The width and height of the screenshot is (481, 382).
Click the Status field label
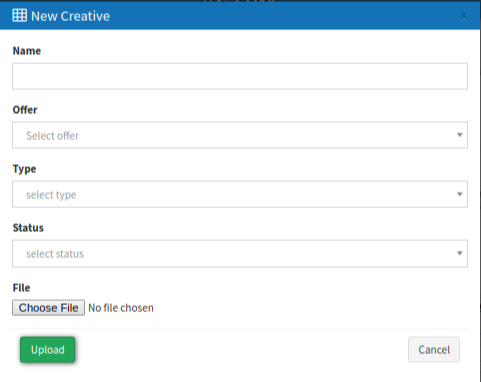(28, 228)
